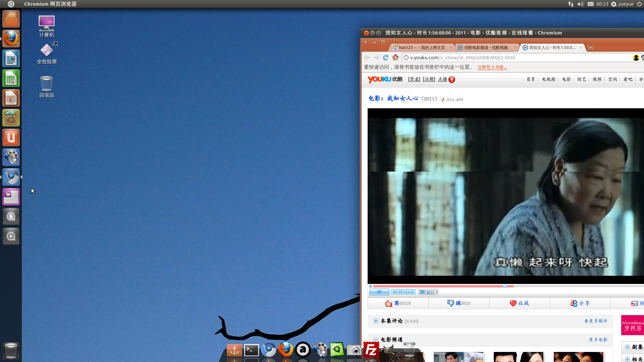Click the browser Forward arrow
644x362 pixels.
(x=376, y=58)
